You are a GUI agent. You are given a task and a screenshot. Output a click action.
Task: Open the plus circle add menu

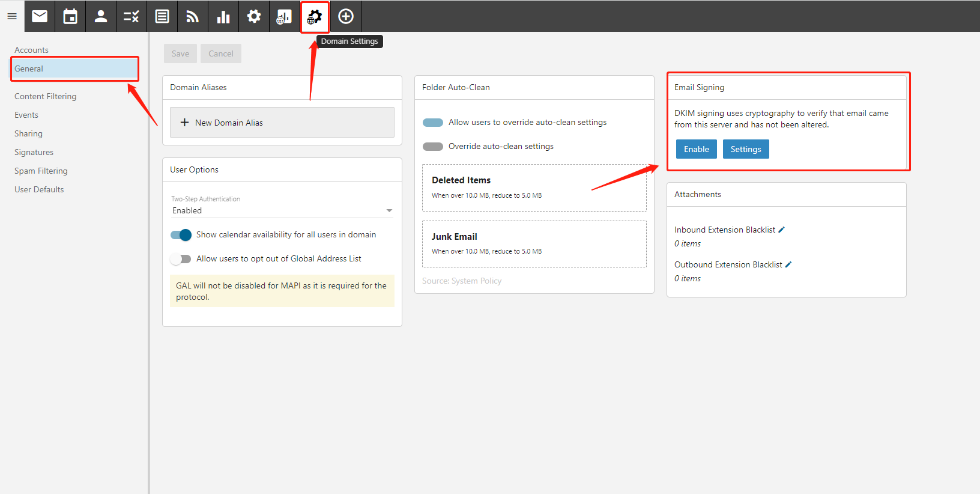[346, 16]
